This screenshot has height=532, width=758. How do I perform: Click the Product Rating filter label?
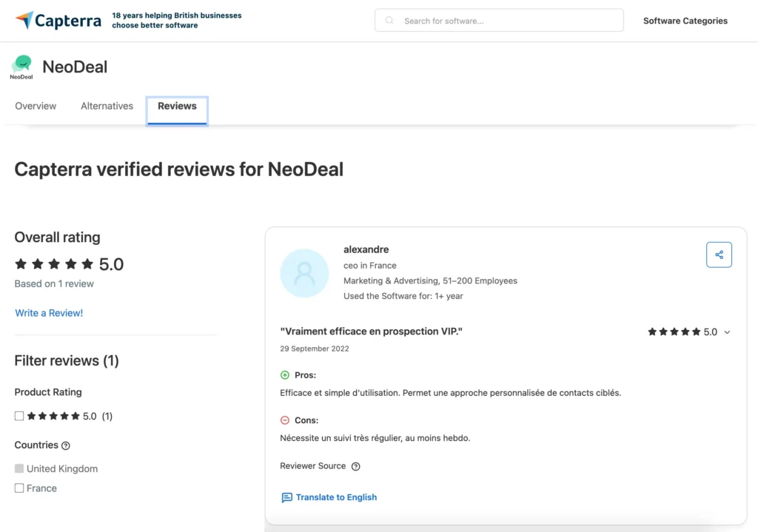(48, 392)
